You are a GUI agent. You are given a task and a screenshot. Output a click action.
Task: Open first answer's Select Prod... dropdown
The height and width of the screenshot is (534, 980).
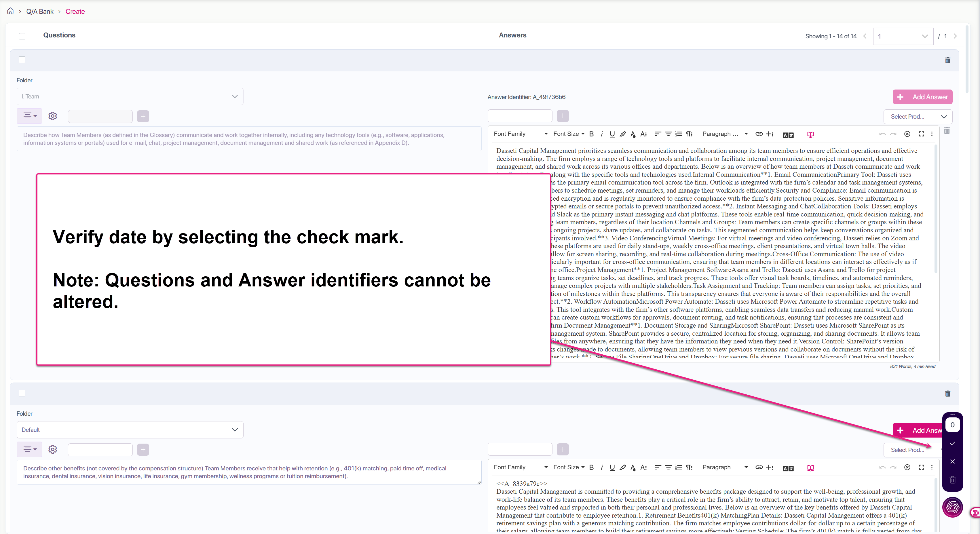tap(918, 117)
